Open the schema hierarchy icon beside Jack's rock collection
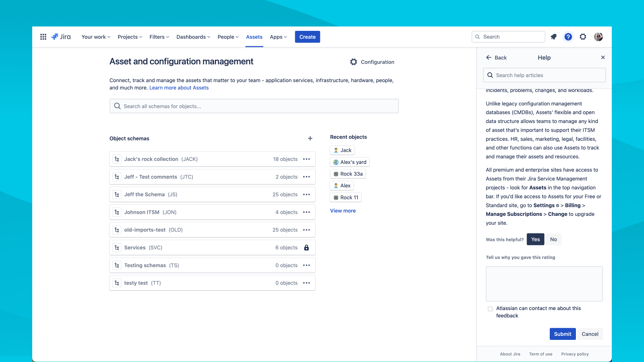Screen dimensions: 644x362 [117, 159]
